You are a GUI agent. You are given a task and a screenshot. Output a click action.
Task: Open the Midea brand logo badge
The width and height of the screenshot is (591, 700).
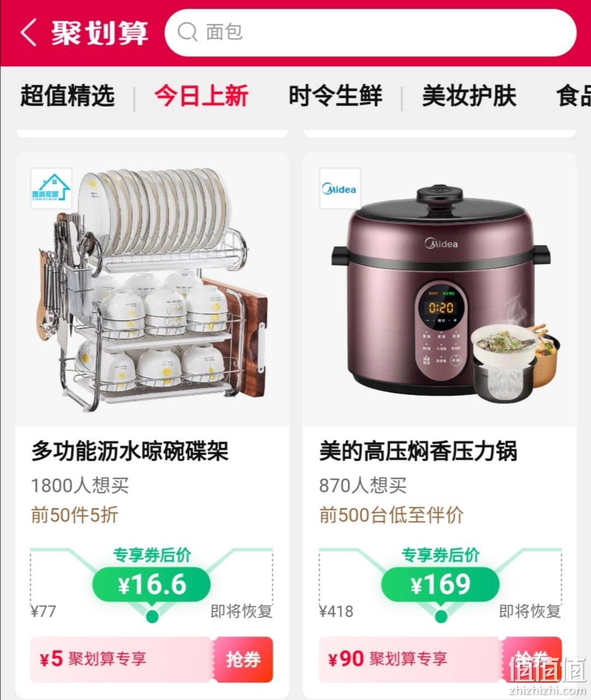(340, 189)
